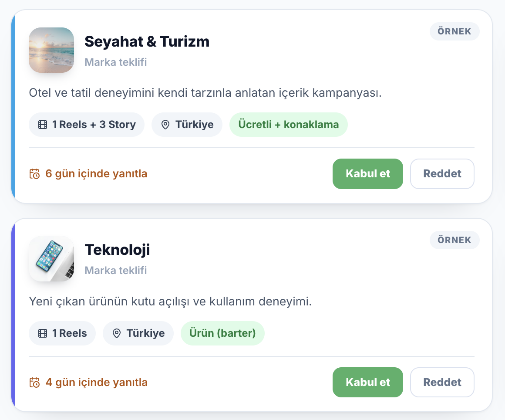The image size is (505, 420).
Task: Click the calendar clock icon next to 6 gün
Action: (x=34, y=174)
